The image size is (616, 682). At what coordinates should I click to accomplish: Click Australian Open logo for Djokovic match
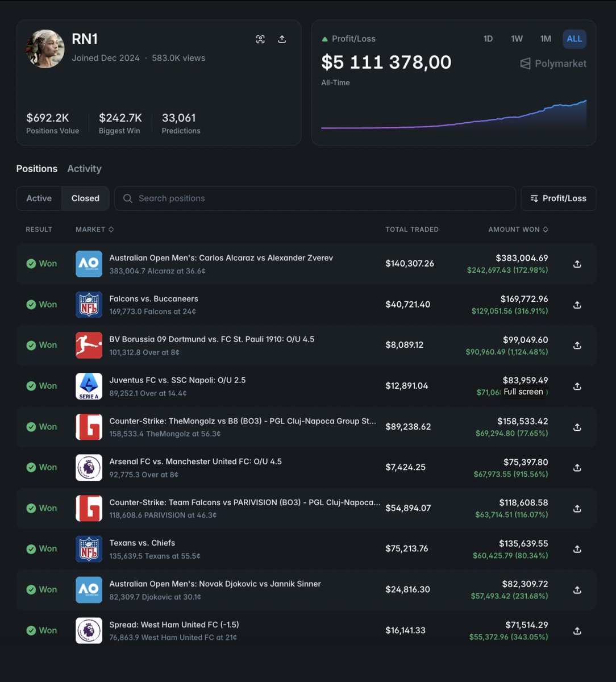(x=89, y=589)
